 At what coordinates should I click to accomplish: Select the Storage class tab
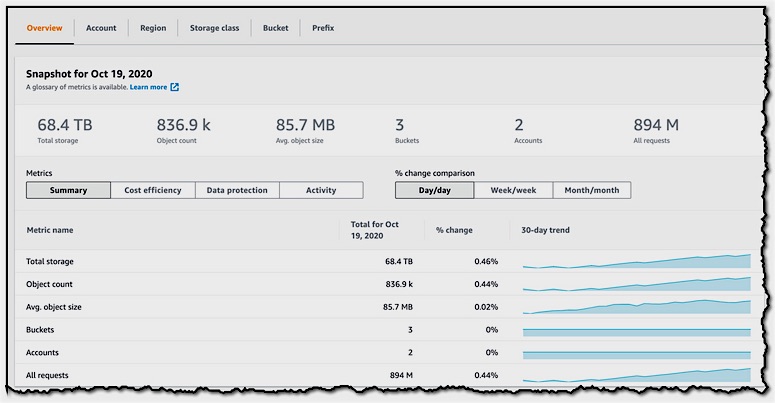214,28
